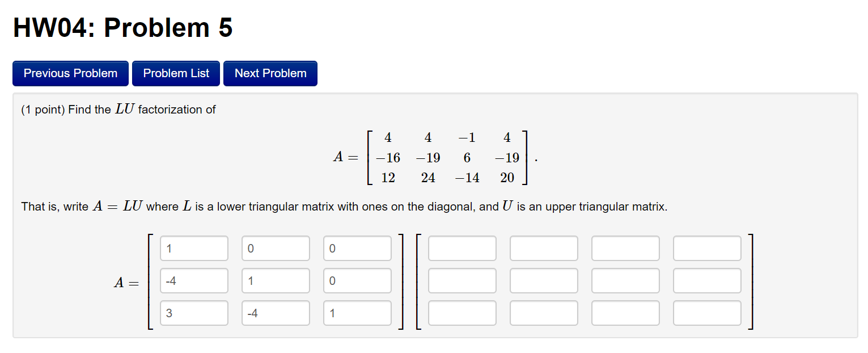The image size is (868, 353).
Task: Click the middle-right L field showing 0
Action: 357,280
